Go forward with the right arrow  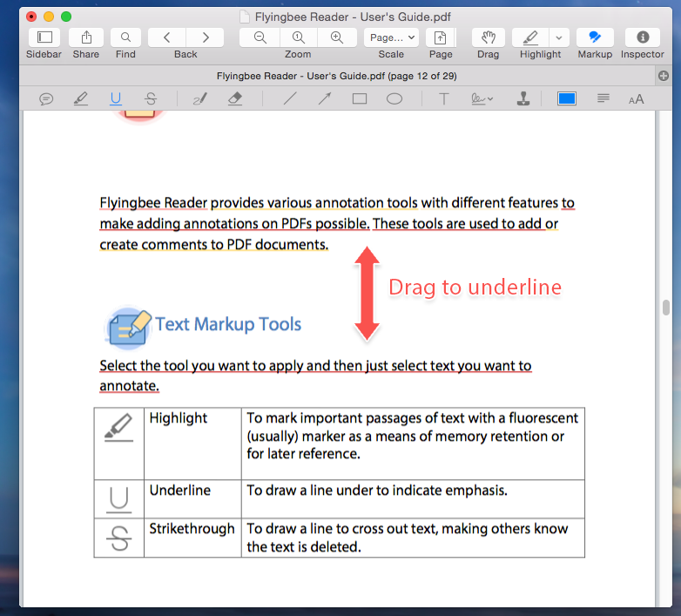point(205,37)
